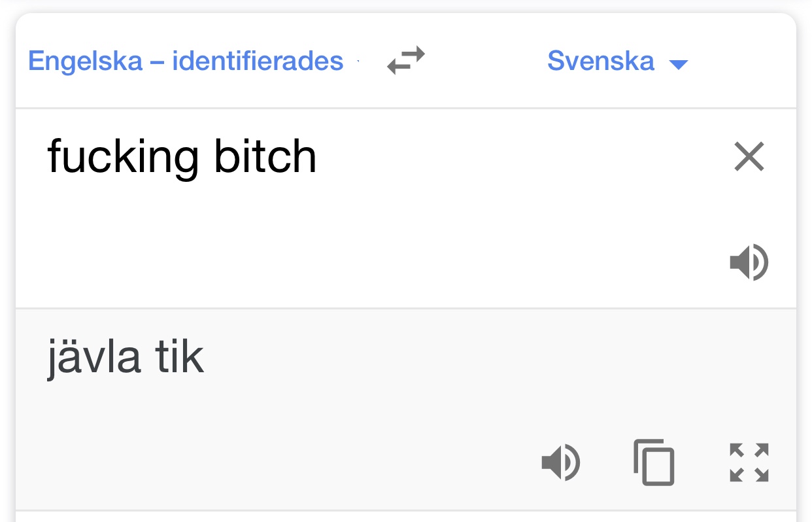This screenshot has height=522, width=812.
Task: Click the word "Engelska" in the header
Action: point(85,61)
